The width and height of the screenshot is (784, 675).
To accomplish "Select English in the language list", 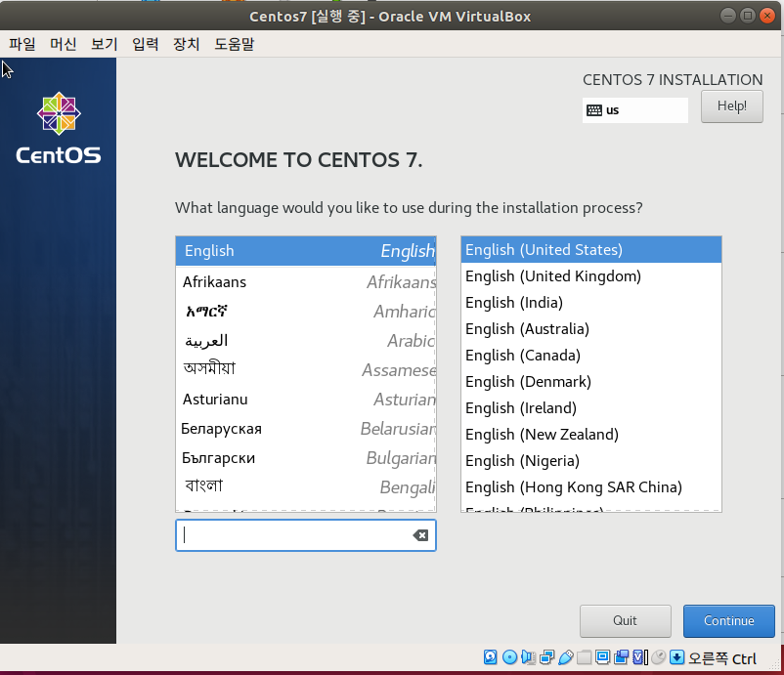I will (306, 251).
